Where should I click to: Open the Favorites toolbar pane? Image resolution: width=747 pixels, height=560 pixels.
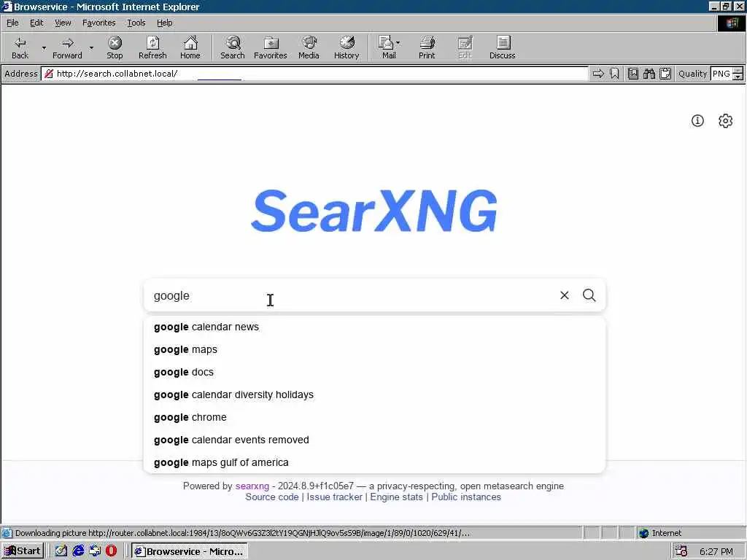pos(271,48)
